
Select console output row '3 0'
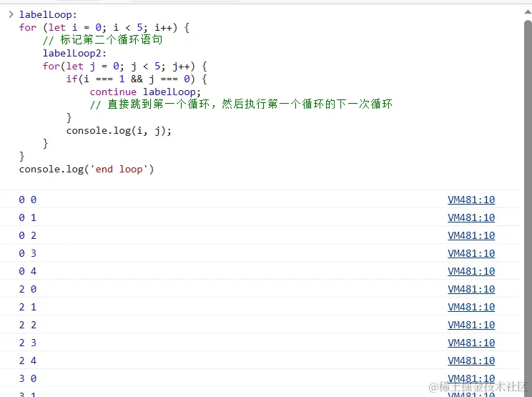pyautogui.click(x=260, y=378)
